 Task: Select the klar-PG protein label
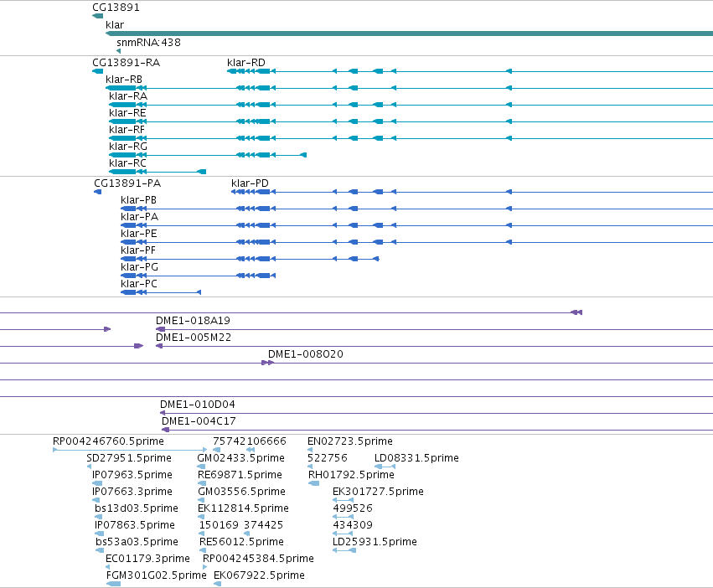[140, 267]
